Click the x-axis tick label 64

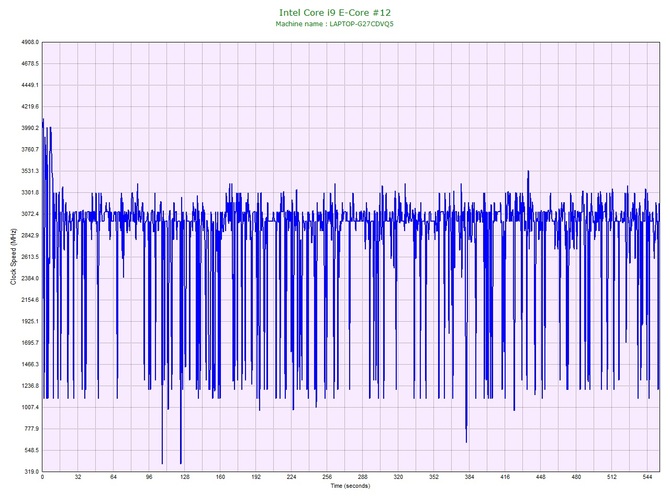[113, 477]
